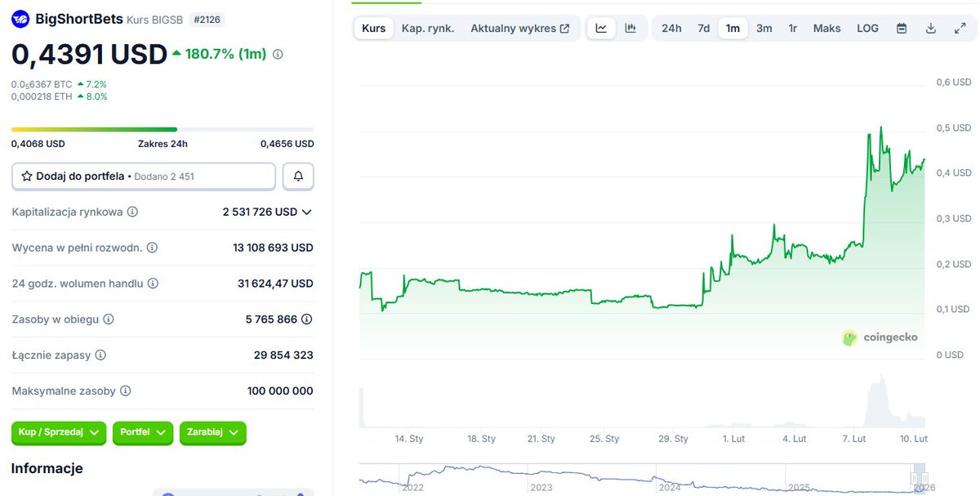Expand Kapitalizacja rynkowa value chevron

[x=307, y=212]
